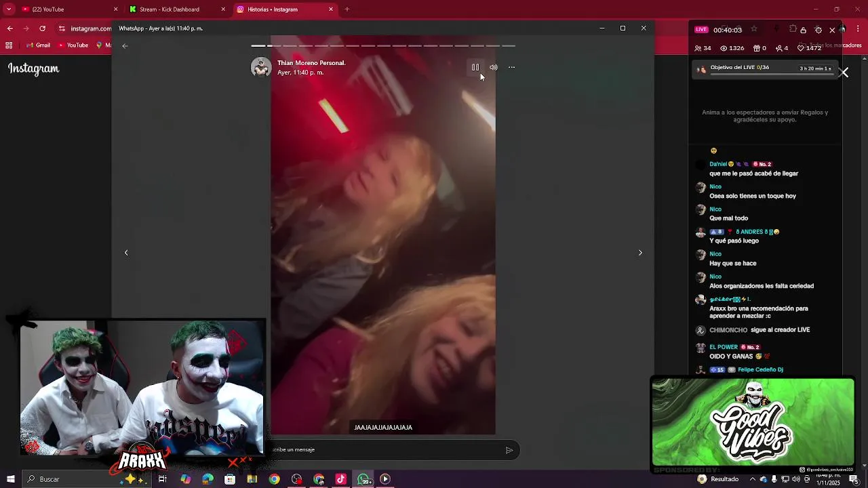Click the likes heart counter
The height and width of the screenshot is (488, 868).
809,48
